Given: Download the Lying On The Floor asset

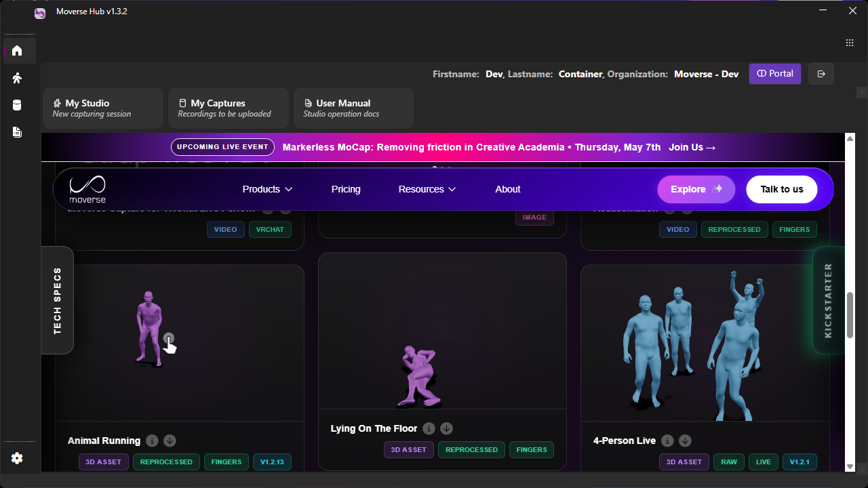Looking at the screenshot, I should (446, 428).
